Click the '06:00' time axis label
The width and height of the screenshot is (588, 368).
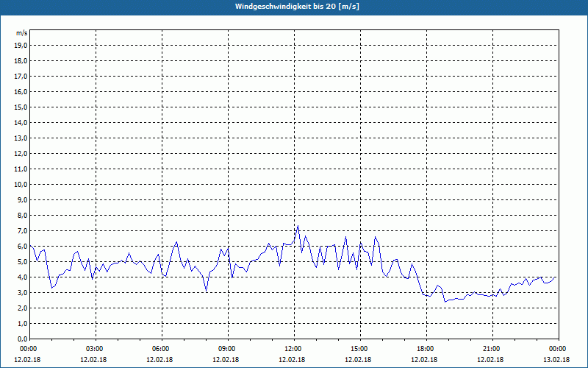pos(162,349)
